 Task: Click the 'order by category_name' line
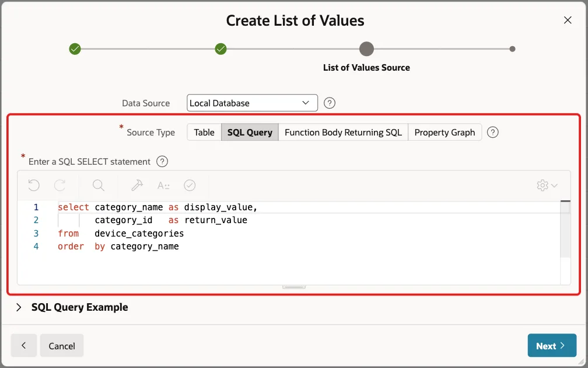click(x=118, y=247)
